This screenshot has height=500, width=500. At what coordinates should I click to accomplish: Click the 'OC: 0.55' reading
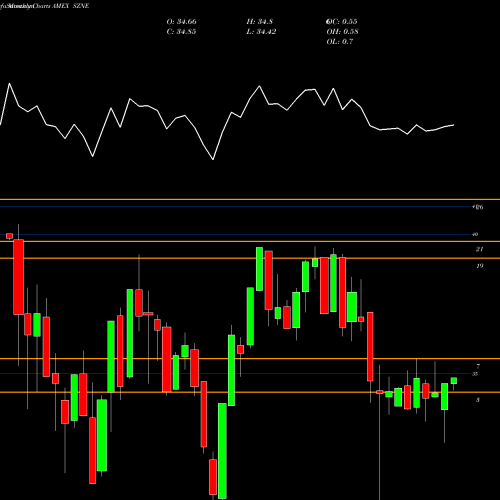click(x=342, y=22)
